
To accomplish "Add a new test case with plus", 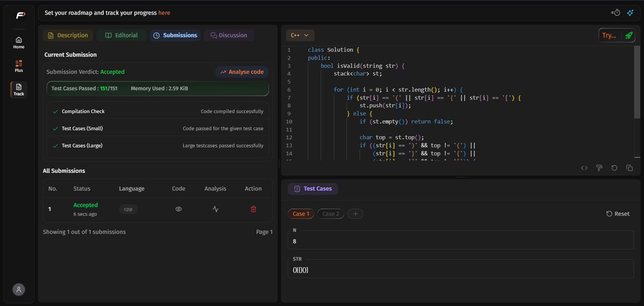I will tap(355, 214).
